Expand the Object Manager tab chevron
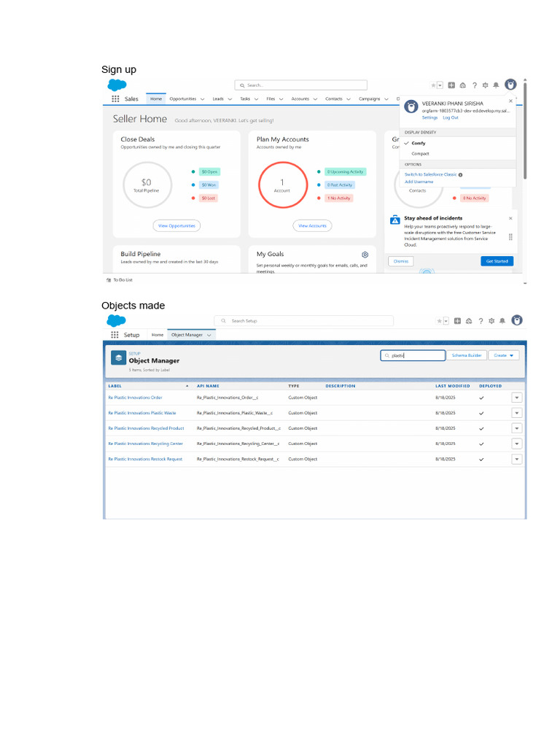The height and width of the screenshot is (747, 560). [x=209, y=336]
